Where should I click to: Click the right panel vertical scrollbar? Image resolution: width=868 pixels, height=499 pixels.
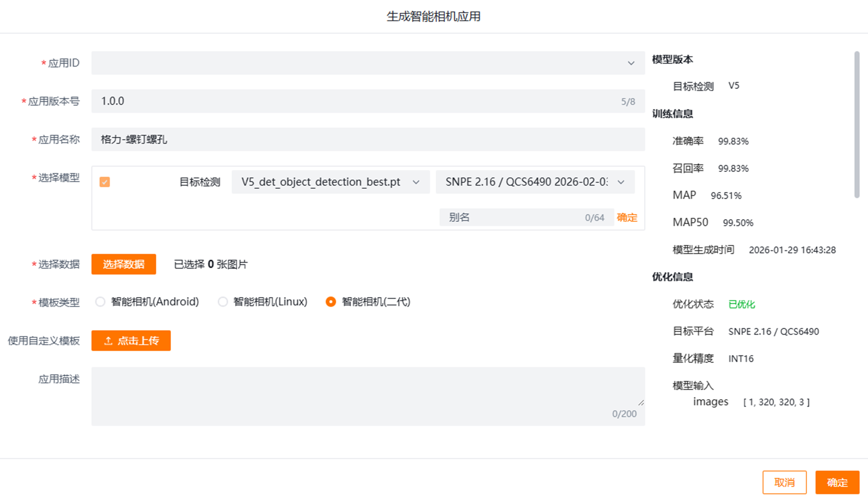coord(857,124)
